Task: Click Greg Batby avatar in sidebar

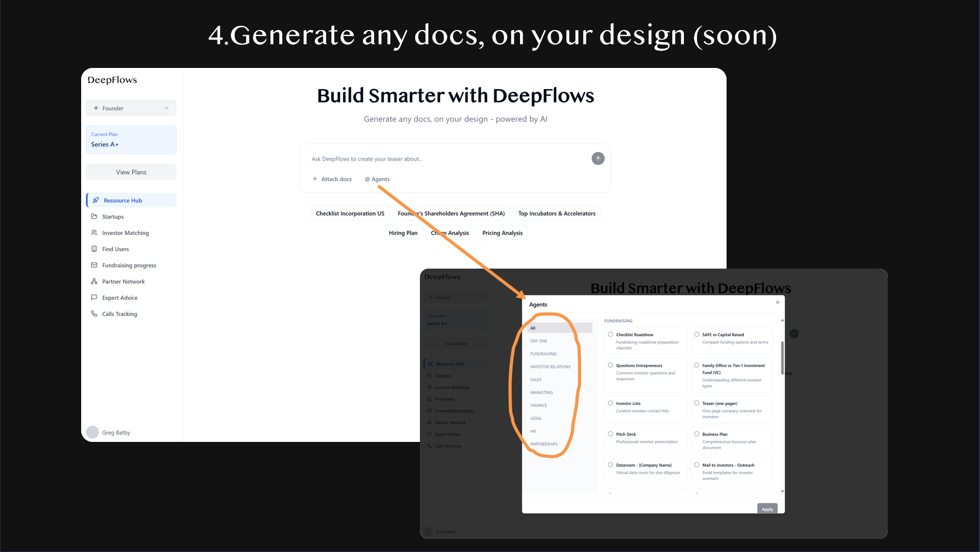Action: pos(93,432)
